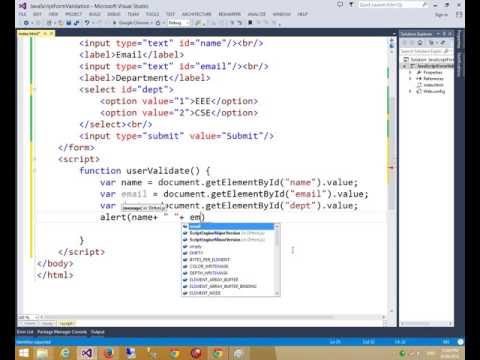Click the Properties side tab

click(459, 39)
